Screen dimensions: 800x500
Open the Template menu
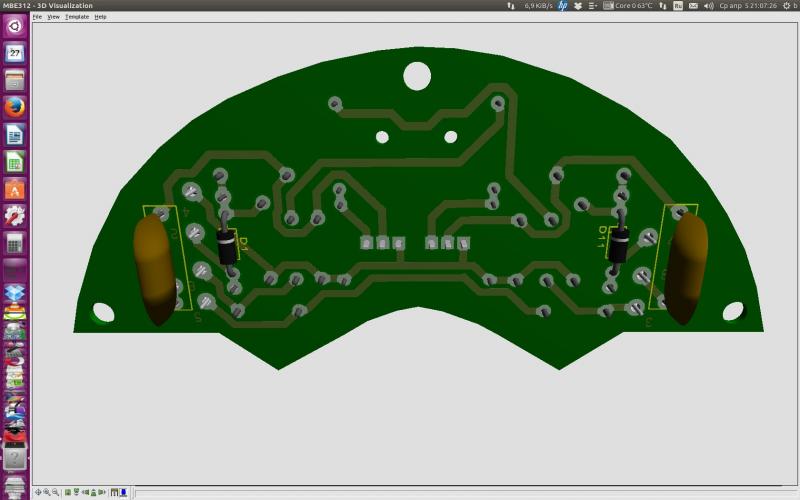point(77,17)
